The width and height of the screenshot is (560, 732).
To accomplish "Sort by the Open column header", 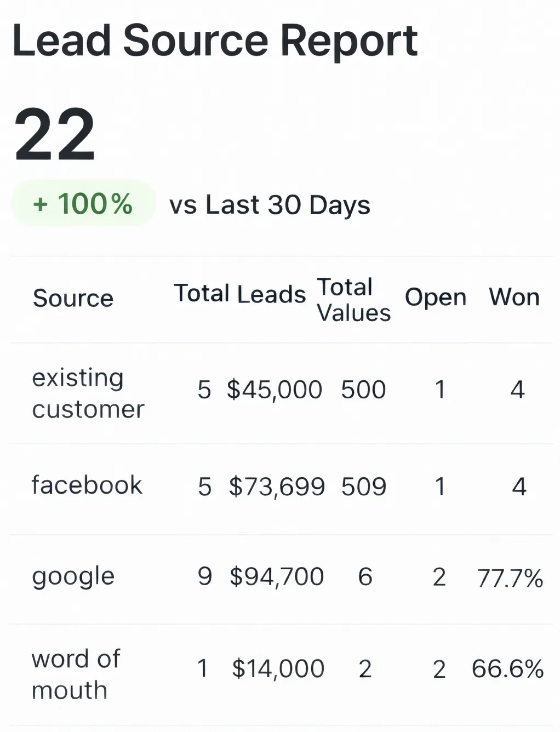I will (436, 298).
